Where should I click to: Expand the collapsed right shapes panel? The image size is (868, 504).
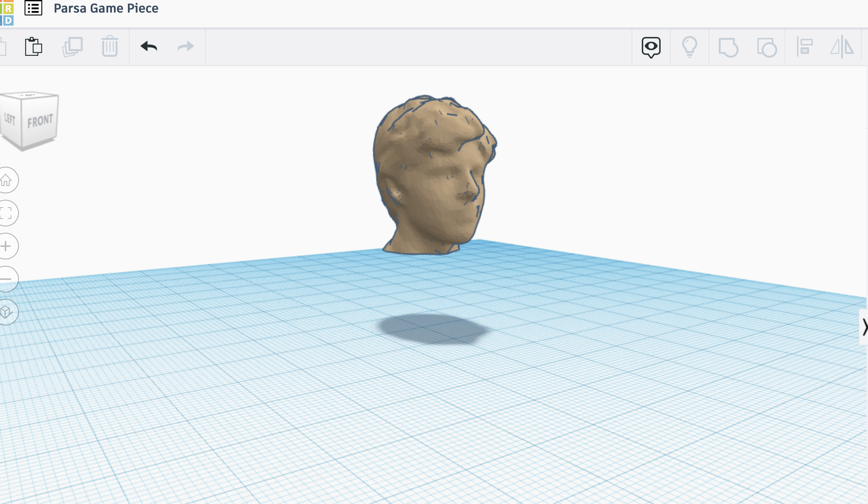coord(864,327)
